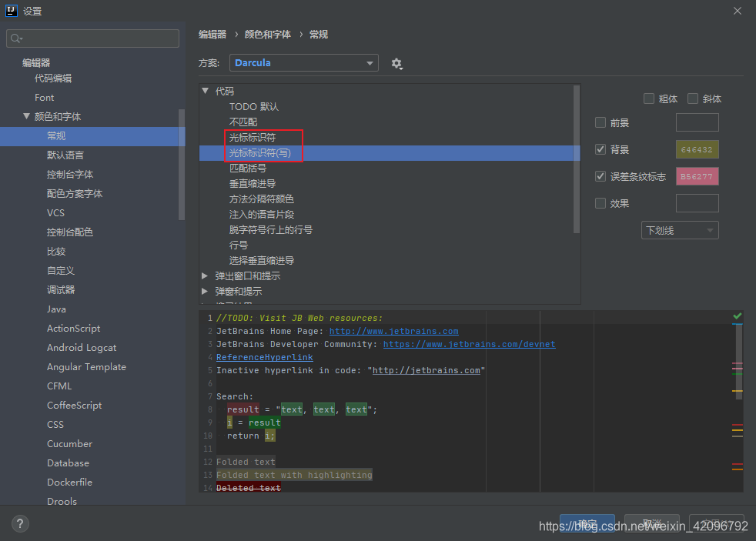The image size is (756, 541).
Task: Click the search magnifier icon
Action: (16, 38)
